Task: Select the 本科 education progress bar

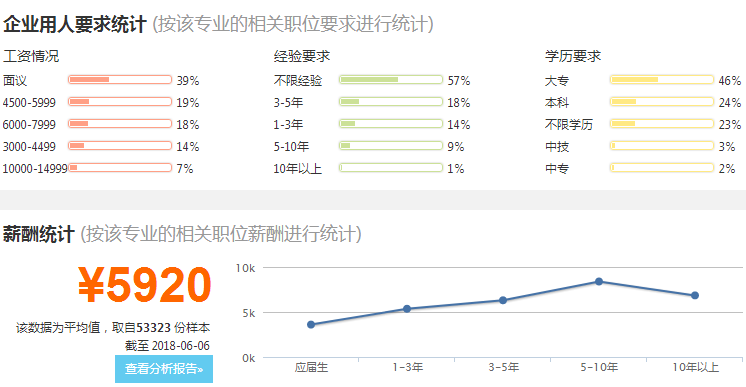Action: coord(662,101)
